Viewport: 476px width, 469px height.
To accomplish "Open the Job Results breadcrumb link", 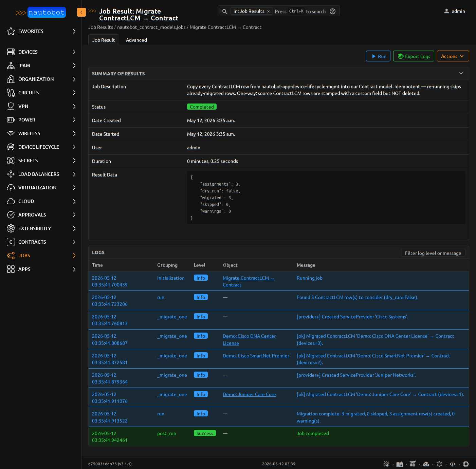I will coord(100,27).
